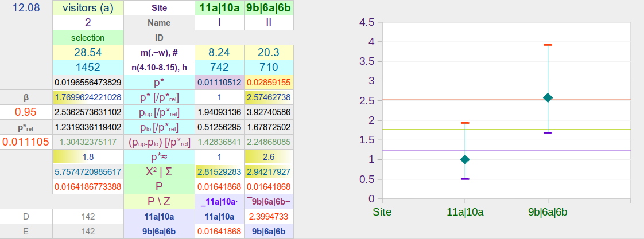Select the cell with value 1452
The width and height of the screenshot is (644, 239).
(x=88, y=68)
